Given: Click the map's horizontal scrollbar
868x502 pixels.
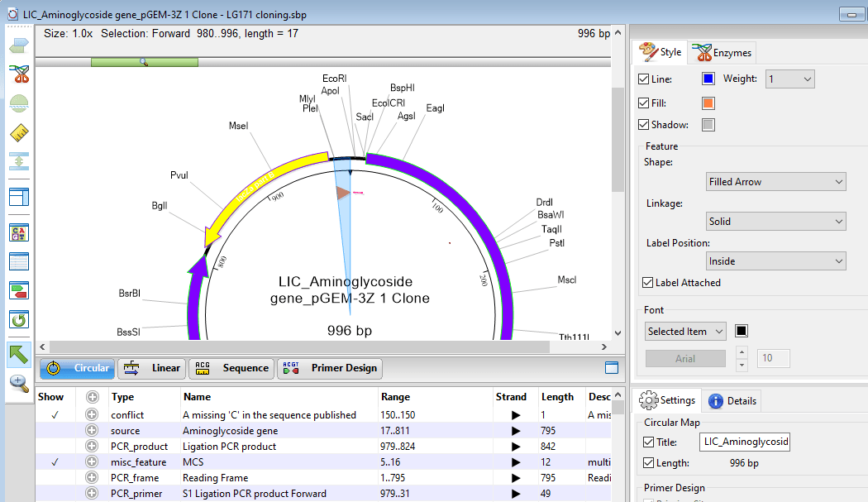Looking at the screenshot, I should (x=299, y=347).
